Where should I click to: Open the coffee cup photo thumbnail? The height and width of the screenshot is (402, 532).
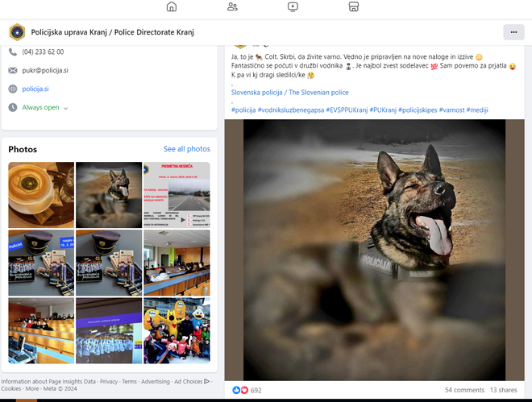coord(41,195)
